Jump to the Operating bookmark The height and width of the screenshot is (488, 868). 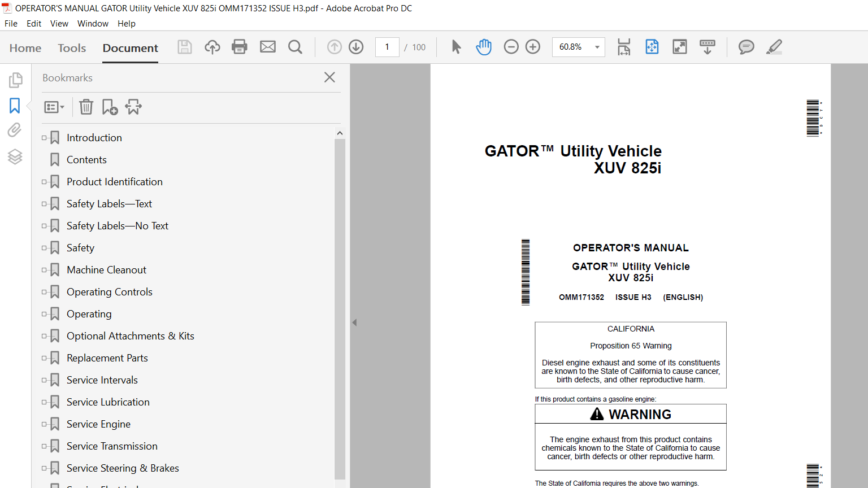point(89,313)
